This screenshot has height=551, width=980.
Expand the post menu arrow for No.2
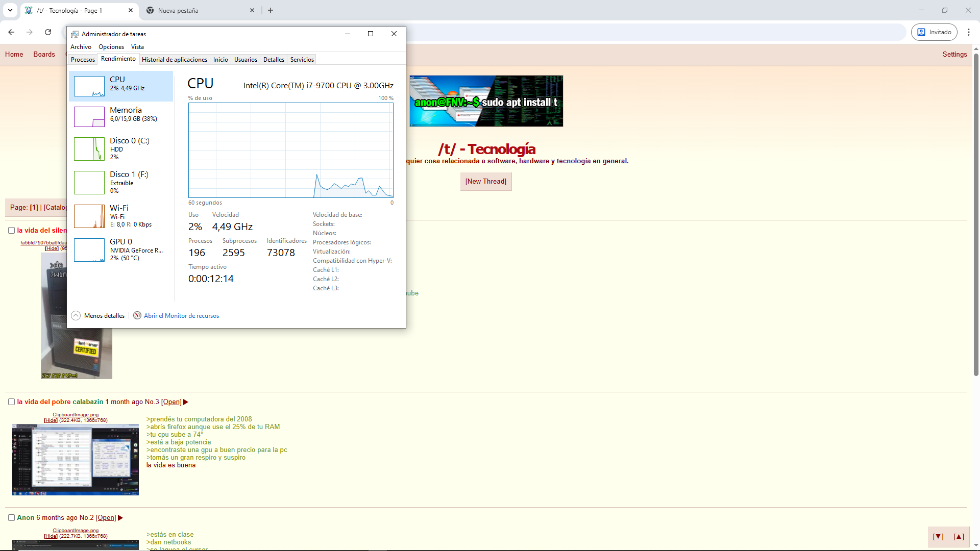(120, 518)
